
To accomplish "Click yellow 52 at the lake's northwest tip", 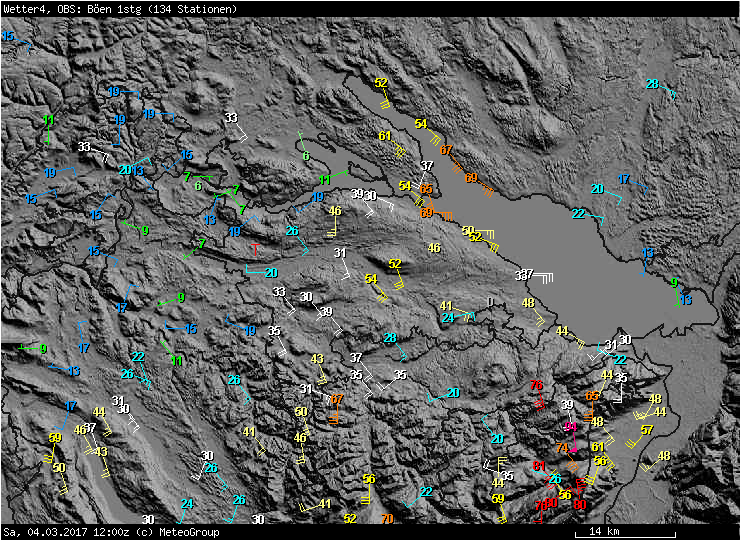I will coord(381,83).
